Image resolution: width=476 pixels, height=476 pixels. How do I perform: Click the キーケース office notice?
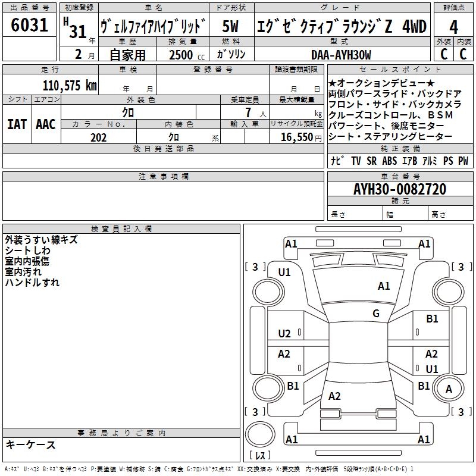tap(31, 444)
